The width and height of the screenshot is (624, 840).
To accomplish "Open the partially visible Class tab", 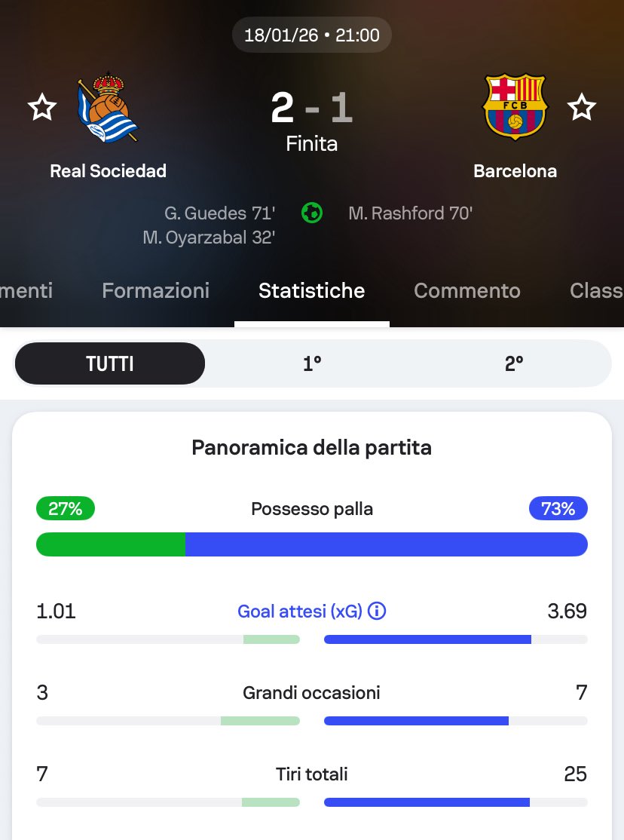I will (x=595, y=290).
